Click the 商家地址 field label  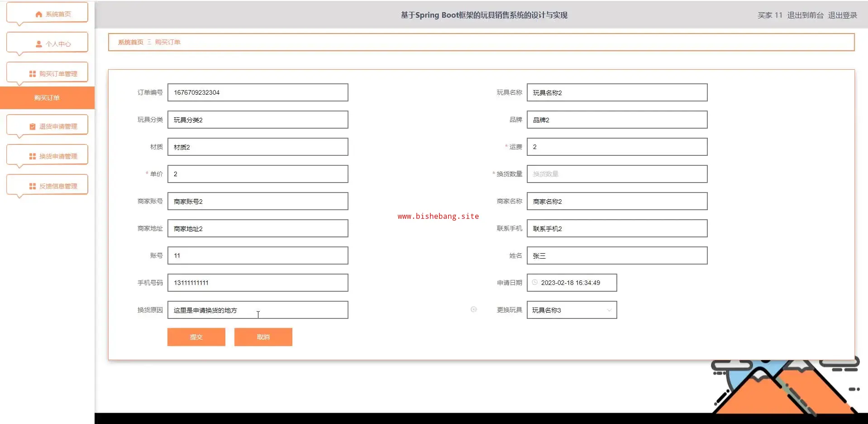[150, 228]
